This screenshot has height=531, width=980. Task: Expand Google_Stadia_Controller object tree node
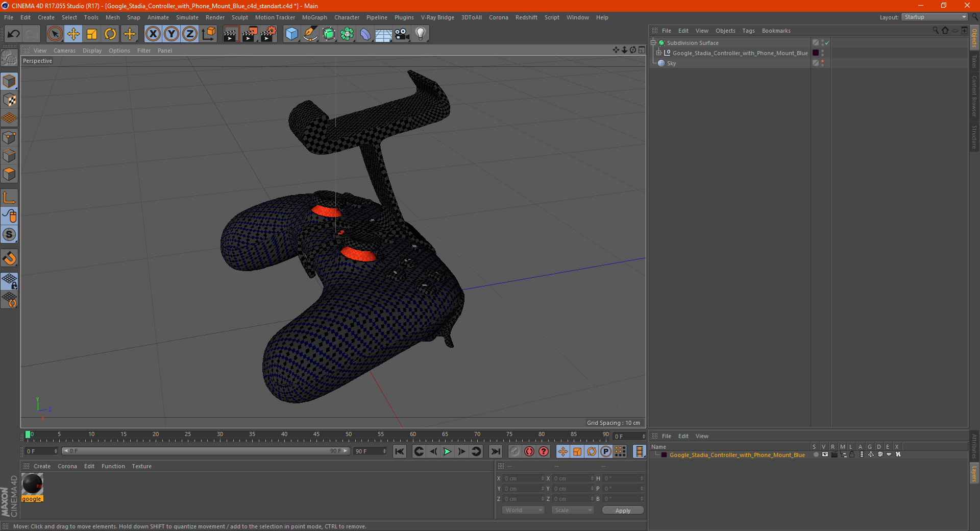tap(659, 53)
